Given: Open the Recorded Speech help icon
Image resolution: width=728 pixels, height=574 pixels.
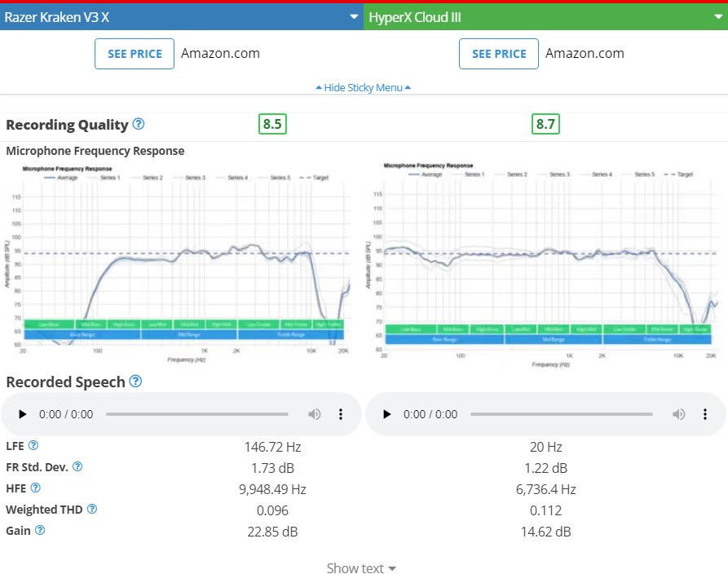Looking at the screenshot, I should [135, 382].
